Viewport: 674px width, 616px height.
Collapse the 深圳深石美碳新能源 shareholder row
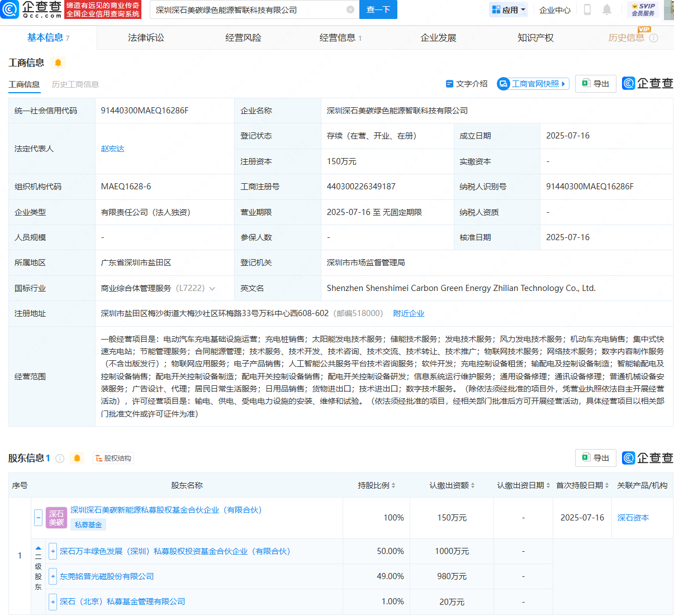tap(38, 518)
